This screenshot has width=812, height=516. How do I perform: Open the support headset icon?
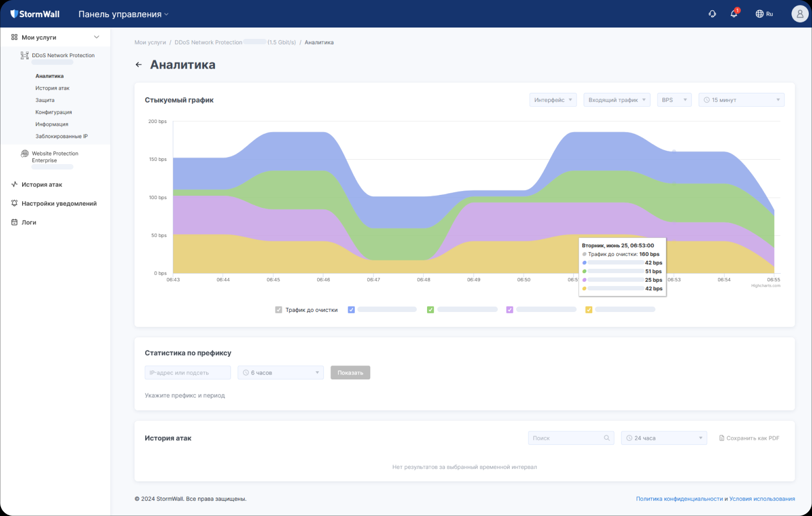[712, 14]
